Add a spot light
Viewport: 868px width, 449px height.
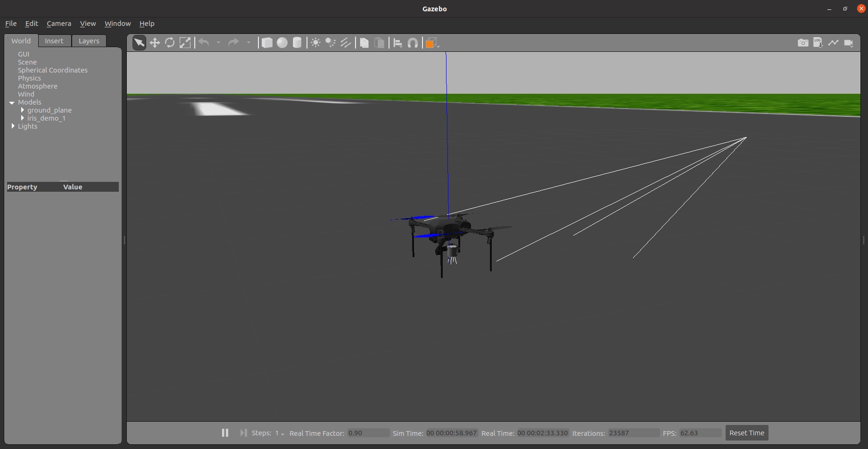pyautogui.click(x=331, y=43)
